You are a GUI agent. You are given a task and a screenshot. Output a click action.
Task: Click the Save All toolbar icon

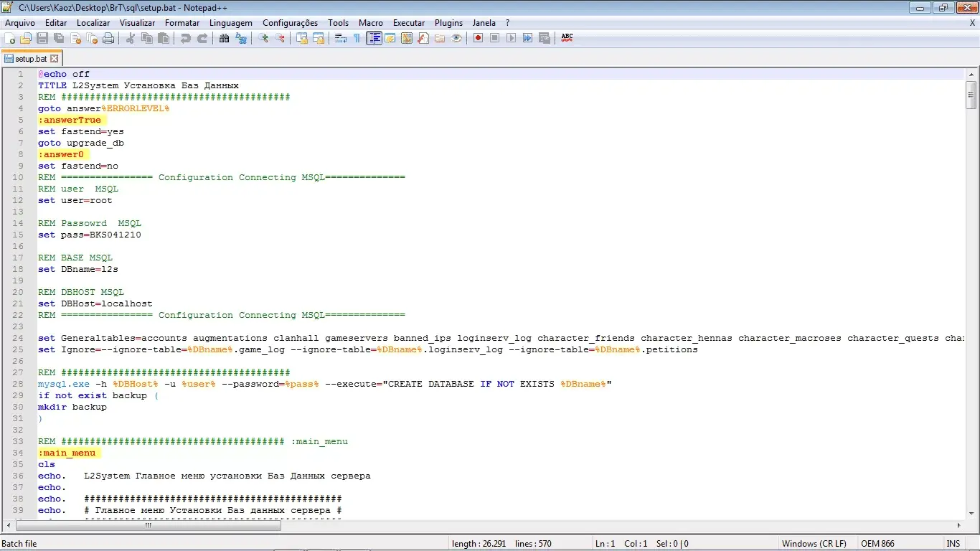tap(59, 38)
